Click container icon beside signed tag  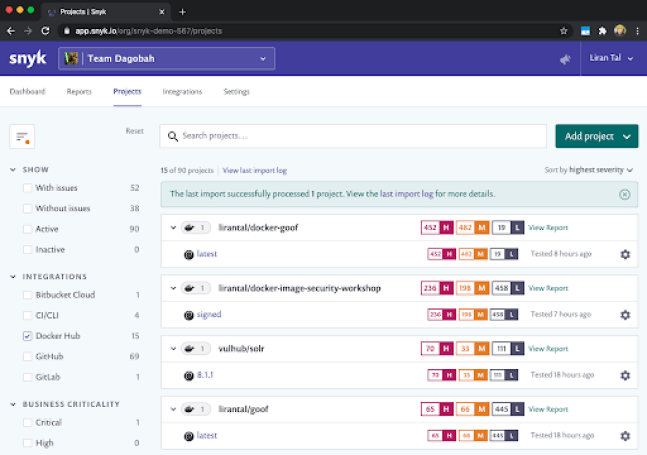tap(189, 315)
